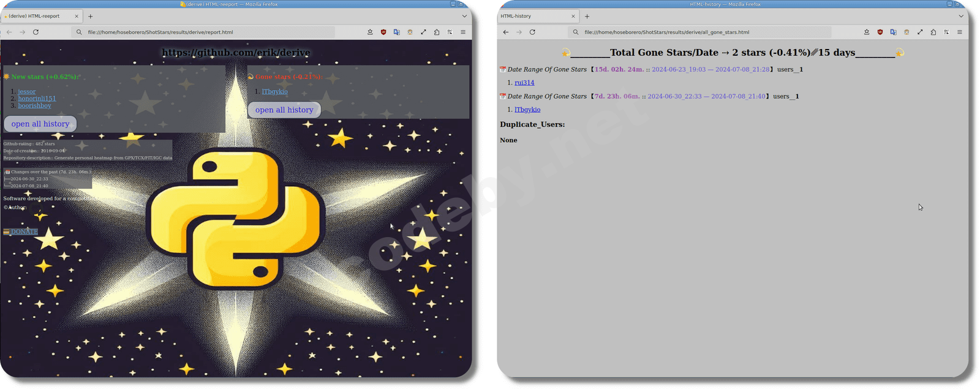Click the 'Date-of-creation' line in the report
The width and height of the screenshot is (980, 389).
coord(34,151)
